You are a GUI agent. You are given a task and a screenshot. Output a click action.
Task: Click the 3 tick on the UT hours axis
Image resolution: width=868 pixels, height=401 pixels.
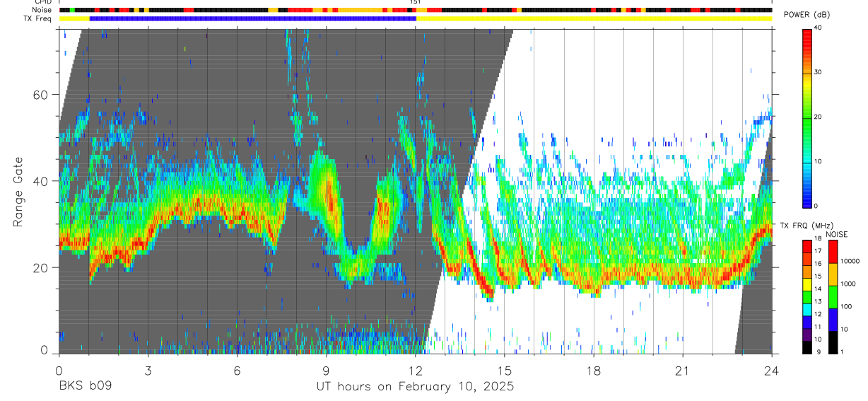[148, 371]
